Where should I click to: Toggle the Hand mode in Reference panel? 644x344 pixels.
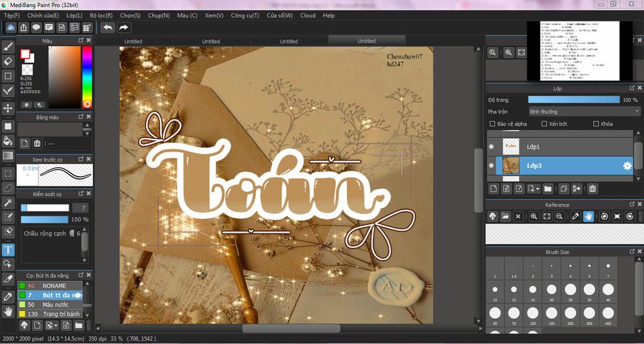pyautogui.click(x=589, y=216)
